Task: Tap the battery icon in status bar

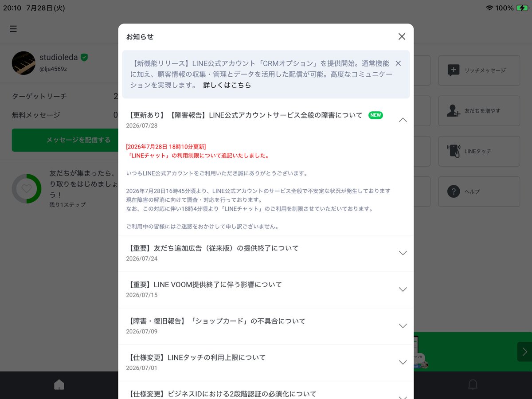Action: [522, 8]
